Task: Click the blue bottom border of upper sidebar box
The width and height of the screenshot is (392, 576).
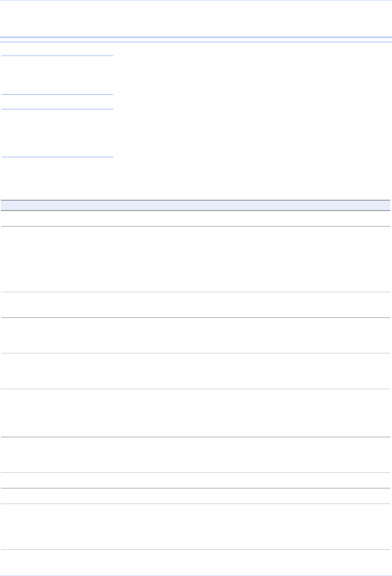Action: pos(57,94)
